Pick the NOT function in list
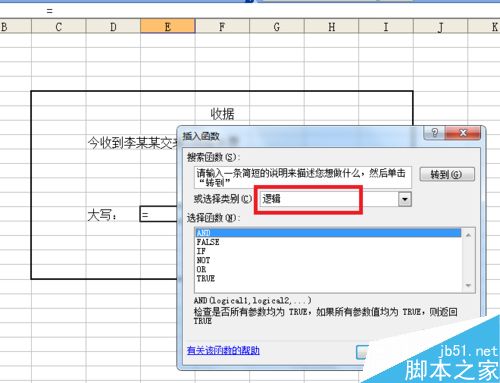Screen dimensions: 500x383 point(328,260)
